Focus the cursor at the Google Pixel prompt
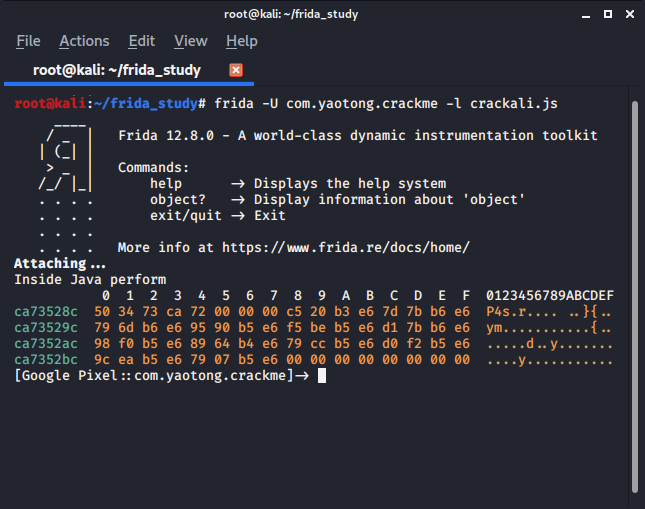 [x=321, y=375]
